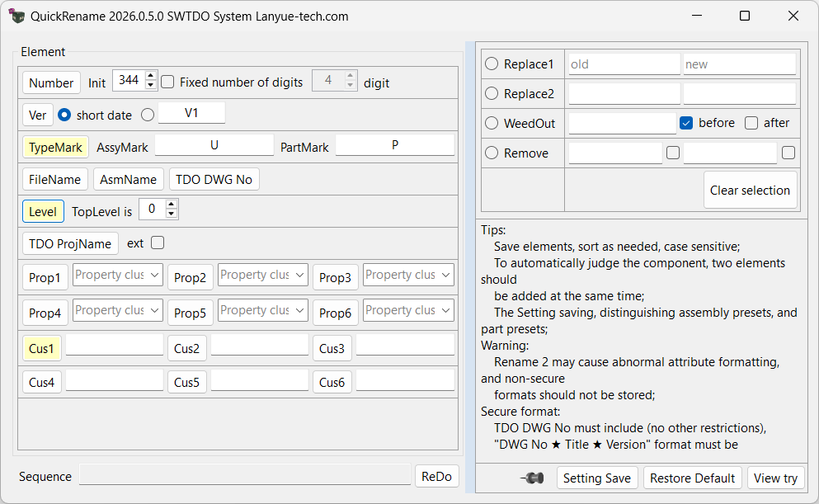Decrease the TopLevel value with down arrow

(x=172, y=214)
